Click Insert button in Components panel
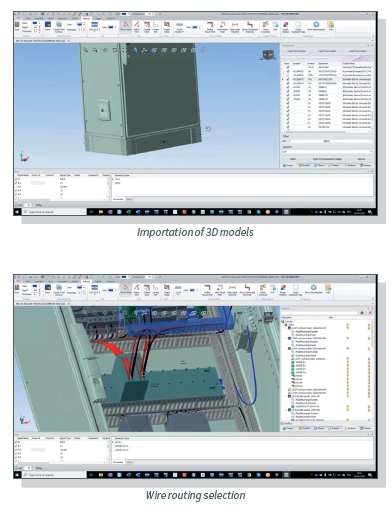 [x=292, y=159]
